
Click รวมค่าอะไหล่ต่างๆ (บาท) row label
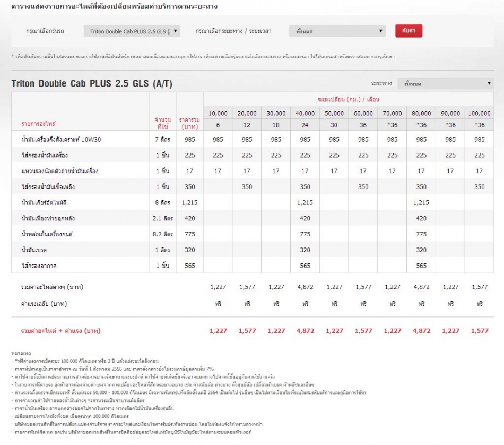(x=52, y=287)
